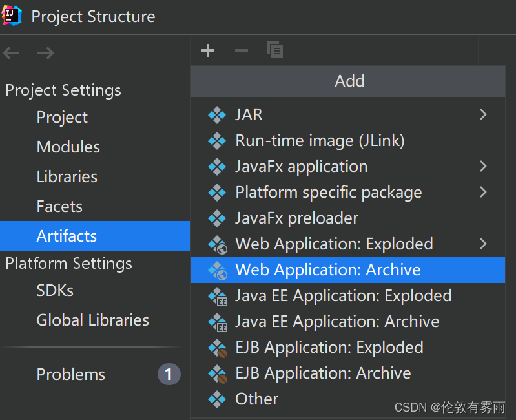This screenshot has width=516, height=420.
Task: Expand the JavaFx application submenu arrow
Action: pyautogui.click(x=483, y=166)
